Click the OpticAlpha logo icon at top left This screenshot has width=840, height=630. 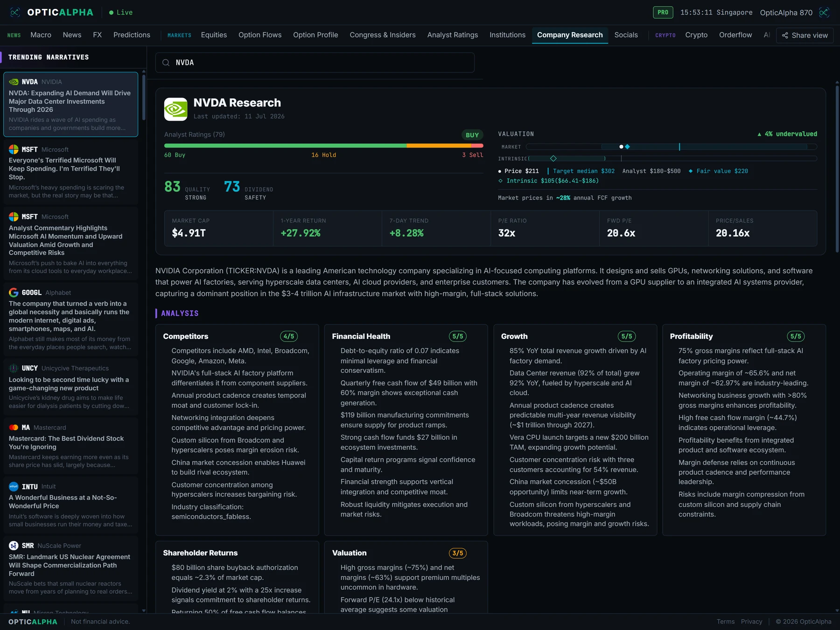[x=15, y=13]
